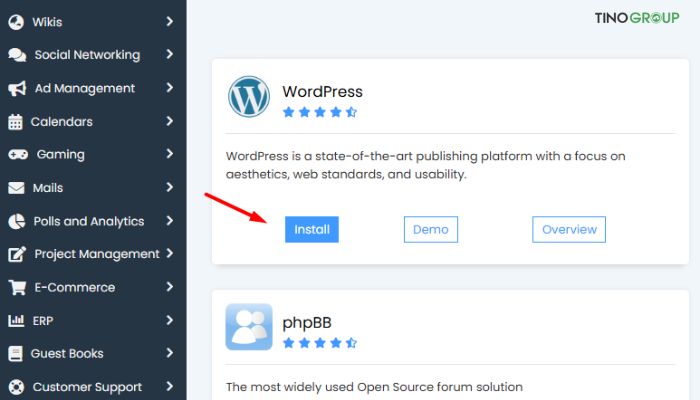
Task: View the WordPress Overview
Action: pyautogui.click(x=569, y=229)
